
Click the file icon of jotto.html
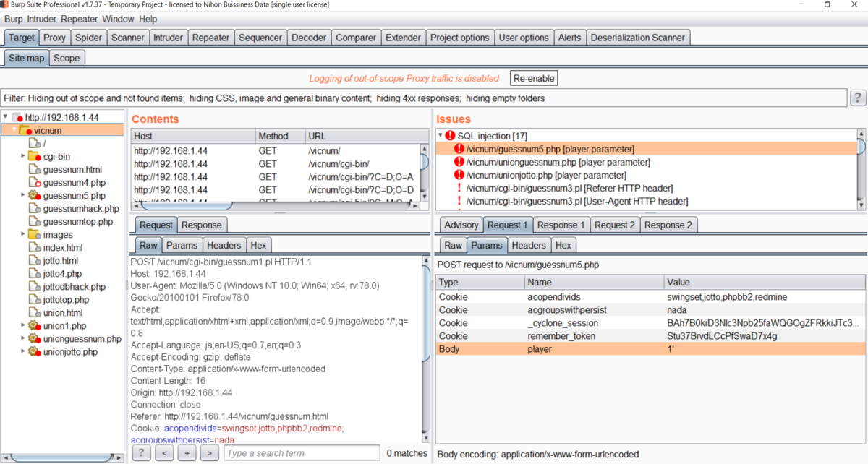click(x=35, y=260)
